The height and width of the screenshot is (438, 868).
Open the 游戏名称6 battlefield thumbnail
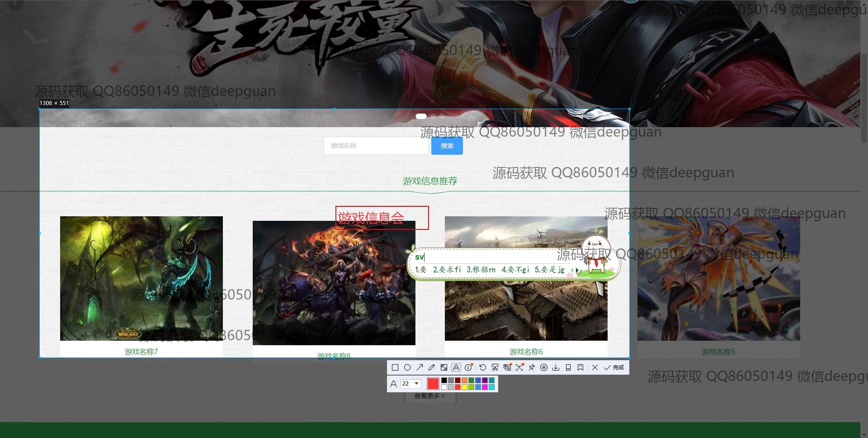pyautogui.click(x=526, y=278)
